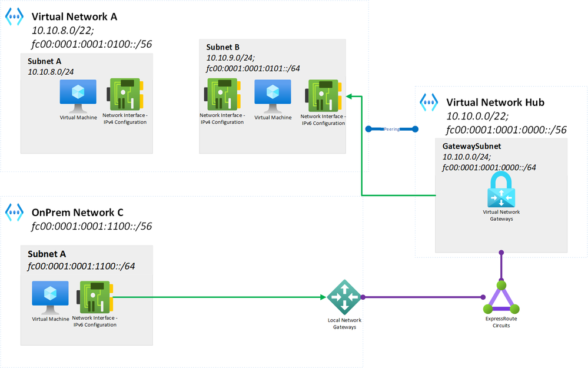Click the 'GatewaySubnet' heading
Screen dimensions: 588x368
[x=471, y=146]
